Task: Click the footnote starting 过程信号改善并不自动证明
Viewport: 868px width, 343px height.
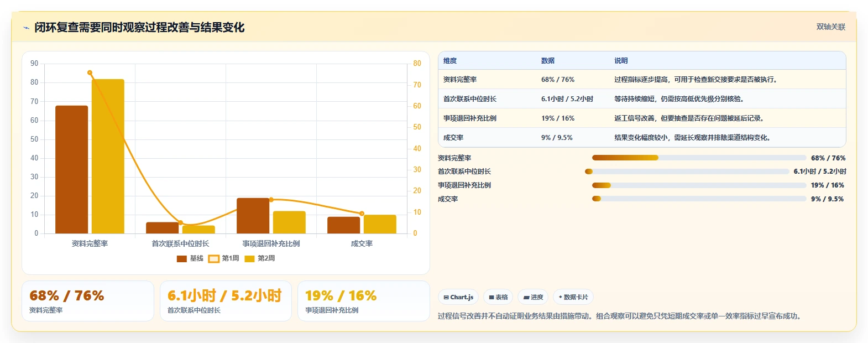Action: (x=619, y=316)
